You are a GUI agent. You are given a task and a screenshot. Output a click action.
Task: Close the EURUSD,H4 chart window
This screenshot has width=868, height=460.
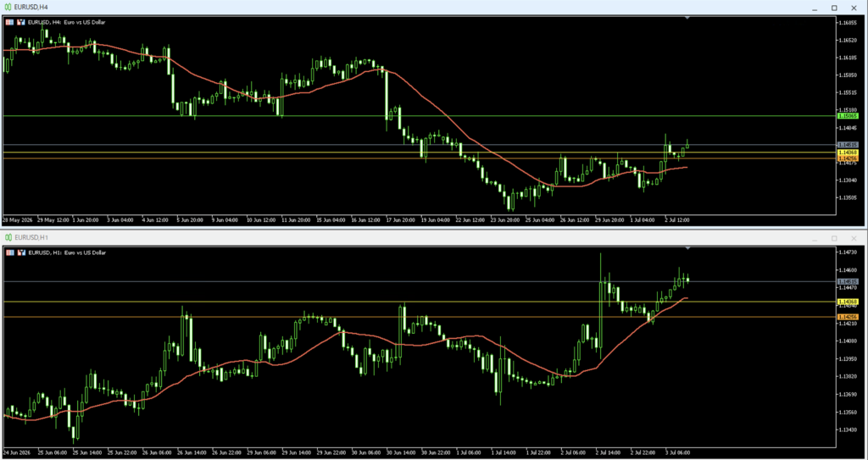pyautogui.click(x=854, y=8)
